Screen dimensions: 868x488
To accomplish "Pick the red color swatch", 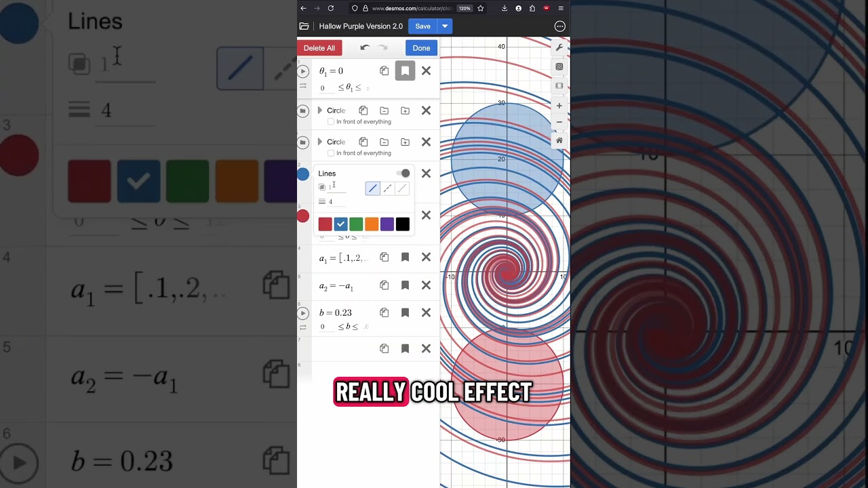I will [x=325, y=224].
